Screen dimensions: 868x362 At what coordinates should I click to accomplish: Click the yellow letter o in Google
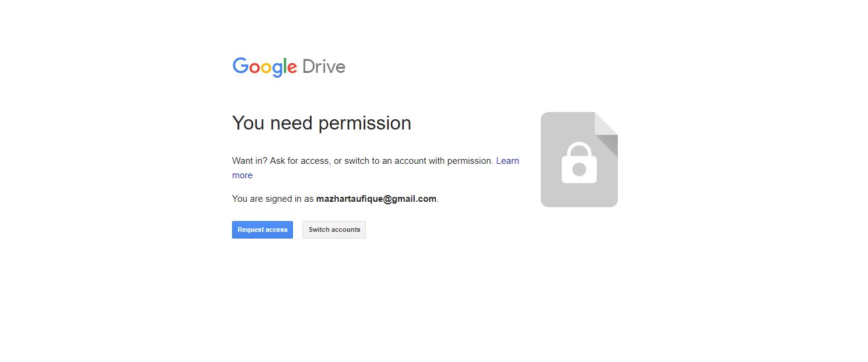267,68
